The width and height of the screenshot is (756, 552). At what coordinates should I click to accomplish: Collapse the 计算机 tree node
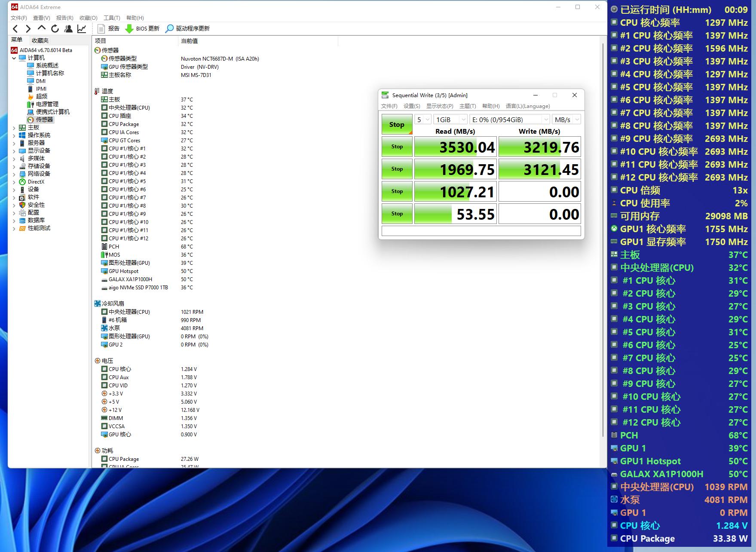[14, 58]
